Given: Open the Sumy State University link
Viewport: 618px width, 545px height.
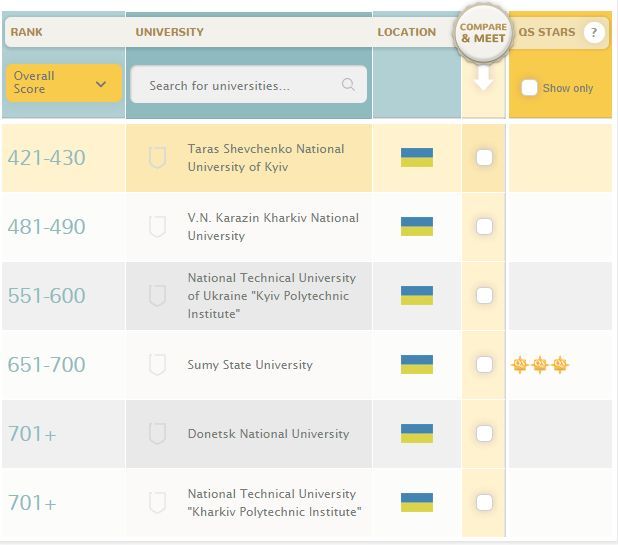Looking at the screenshot, I should (250, 365).
